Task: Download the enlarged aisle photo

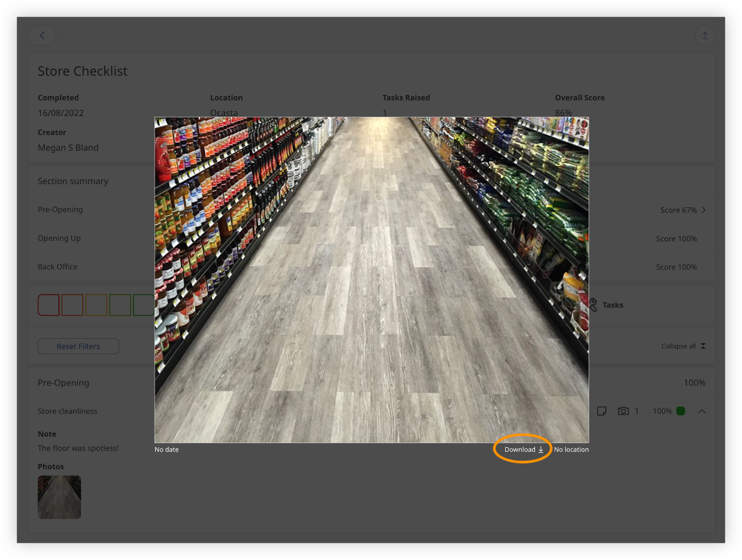Action: (524, 449)
